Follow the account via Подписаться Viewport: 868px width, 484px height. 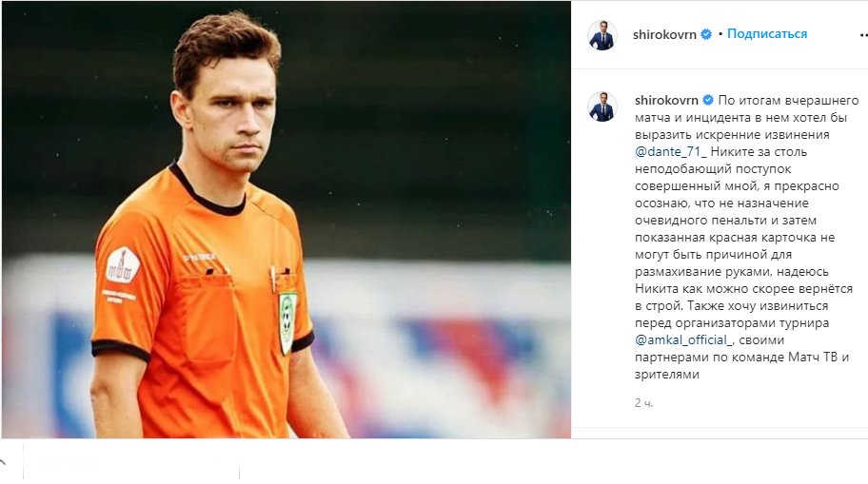pos(767,33)
